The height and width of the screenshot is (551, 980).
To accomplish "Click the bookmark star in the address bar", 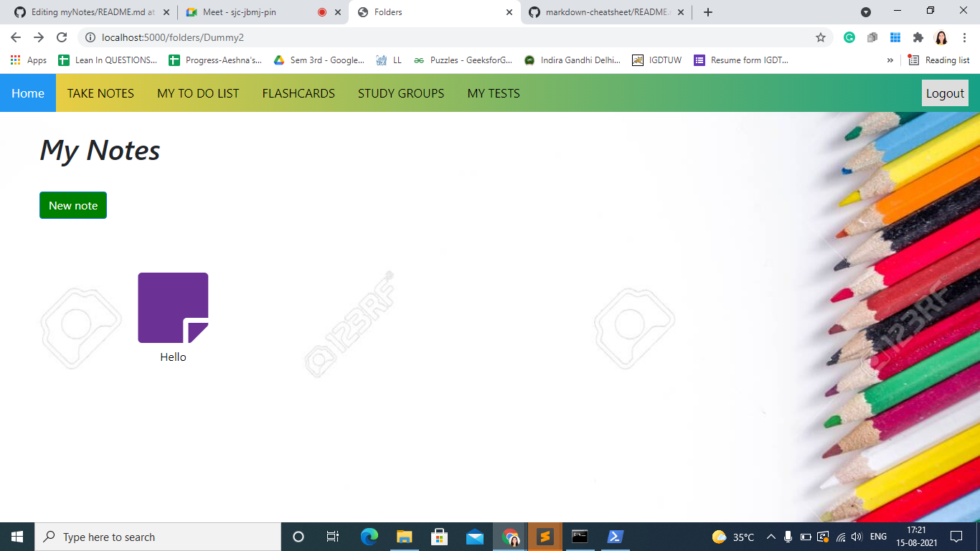I will pos(821,37).
